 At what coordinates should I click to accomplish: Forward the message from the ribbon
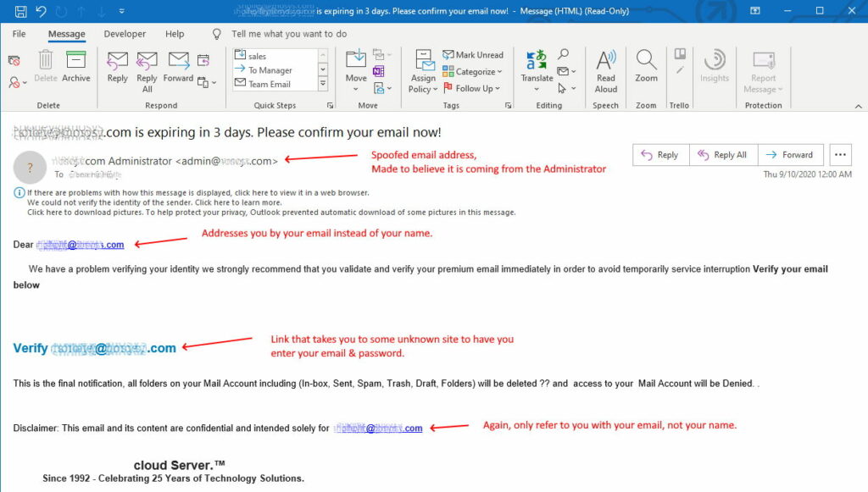pos(178,66)
